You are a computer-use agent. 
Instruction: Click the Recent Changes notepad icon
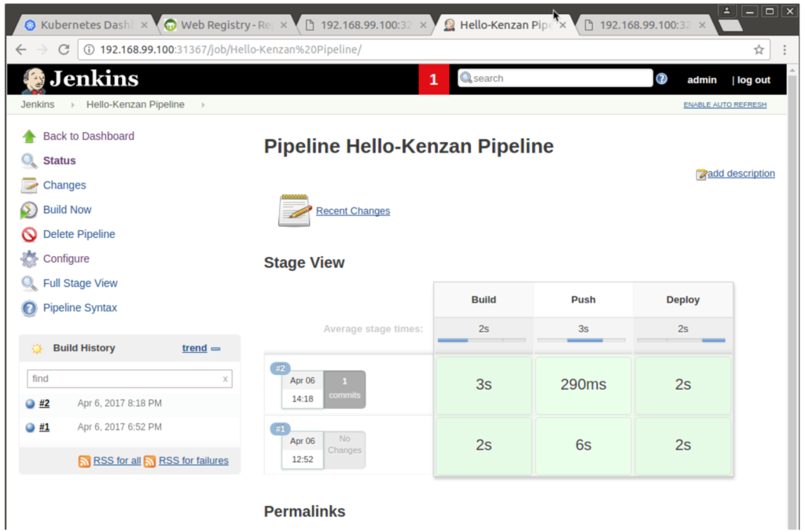pyautogui.click(x=294, y=211)
